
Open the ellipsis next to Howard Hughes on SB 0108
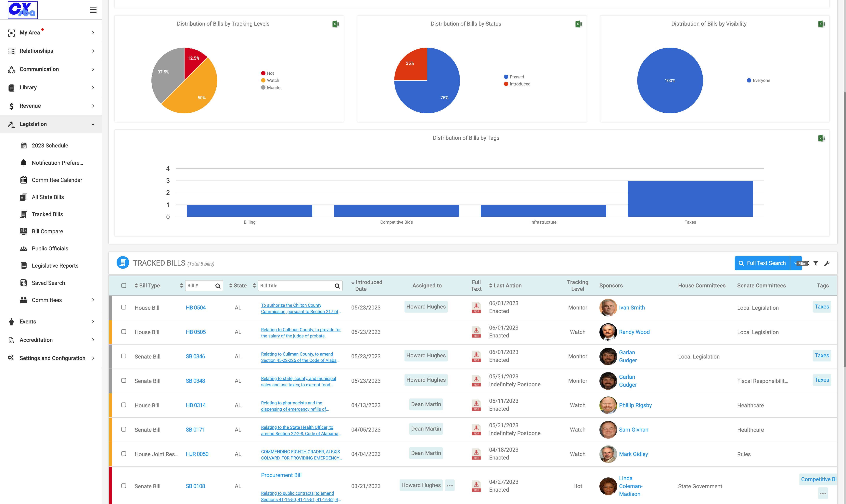point(450,486)
